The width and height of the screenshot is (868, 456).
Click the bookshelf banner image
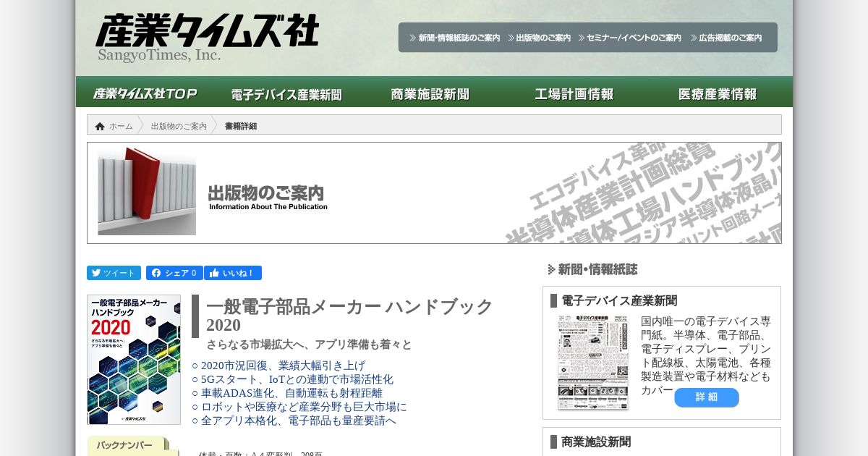tap(147, 191)
